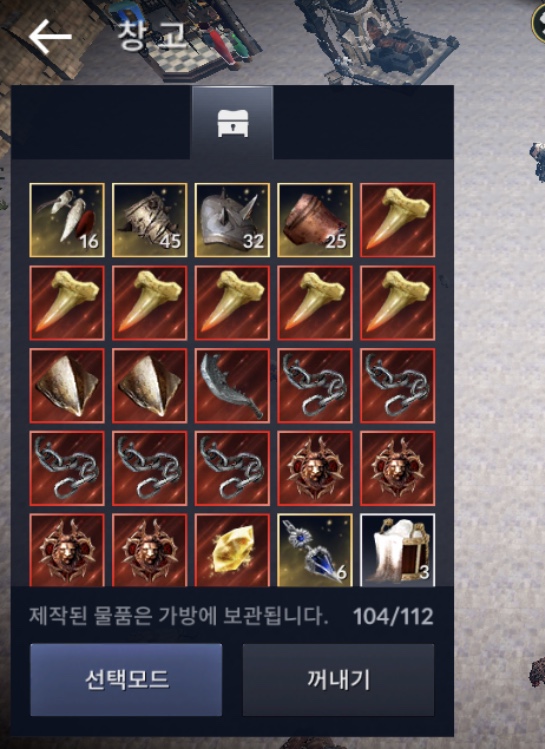This screenshot has width=545, height=749.
Task: Select the leftmost lion emblem in the bottom row
Action: (x=67, y=550)
